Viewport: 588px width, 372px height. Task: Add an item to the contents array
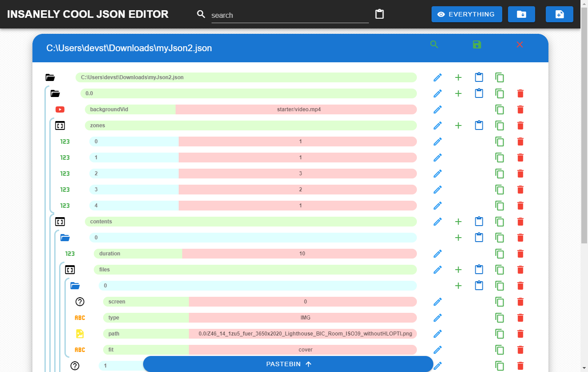[458, 222]
